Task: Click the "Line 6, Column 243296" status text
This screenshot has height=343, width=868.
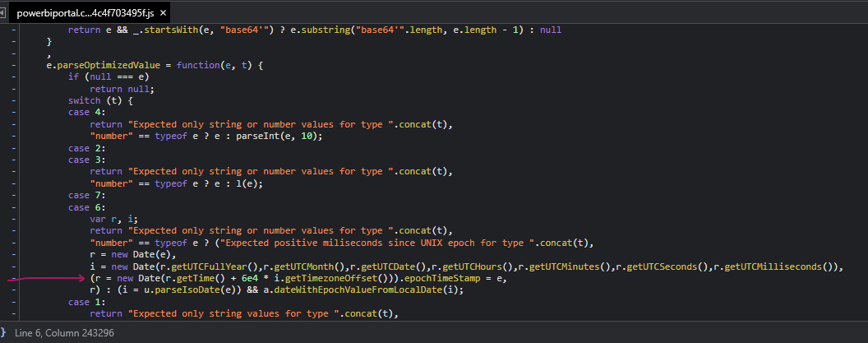Action: click(65, 333)
